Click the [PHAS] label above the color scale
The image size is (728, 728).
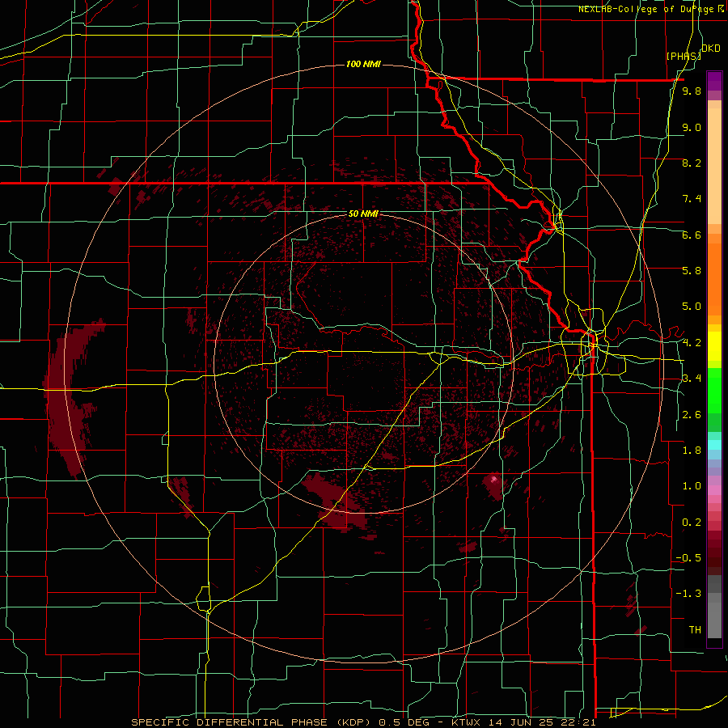click(684, 56)
